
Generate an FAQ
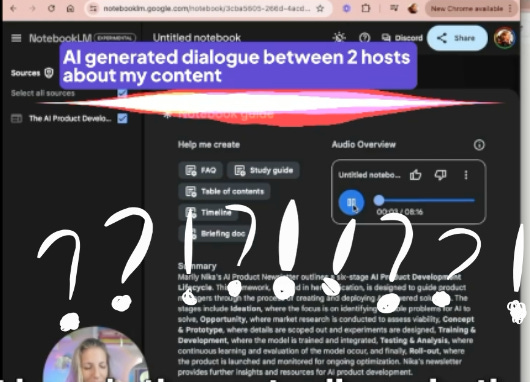coord(201,170)
